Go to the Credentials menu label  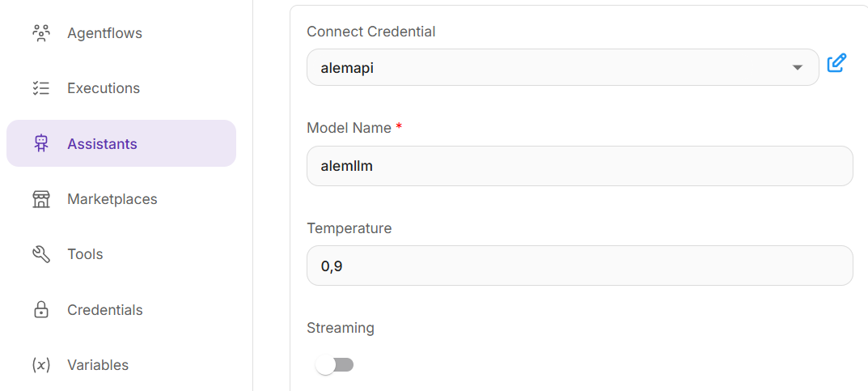pyautogui.click(x=104, y=310)
